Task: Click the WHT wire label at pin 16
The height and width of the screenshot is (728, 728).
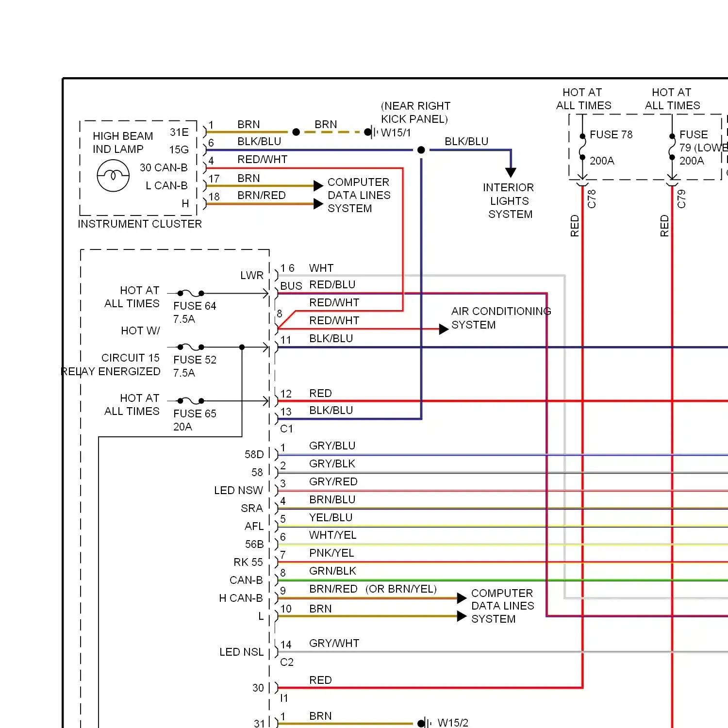Action: tap(321, 268)
